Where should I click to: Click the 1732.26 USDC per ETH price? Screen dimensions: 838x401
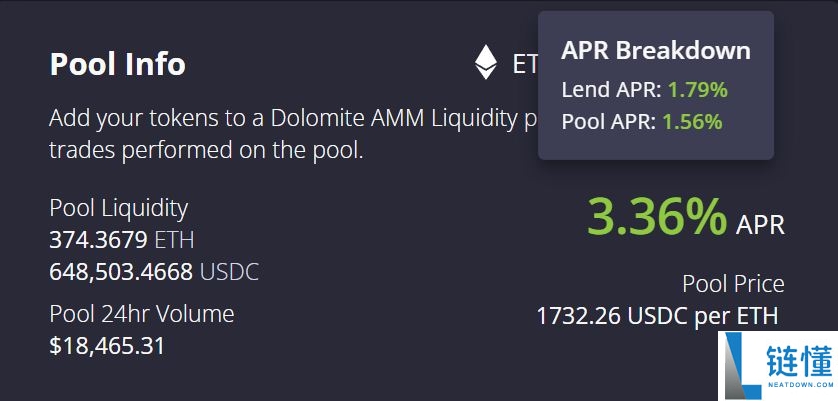tap(656, 316)
